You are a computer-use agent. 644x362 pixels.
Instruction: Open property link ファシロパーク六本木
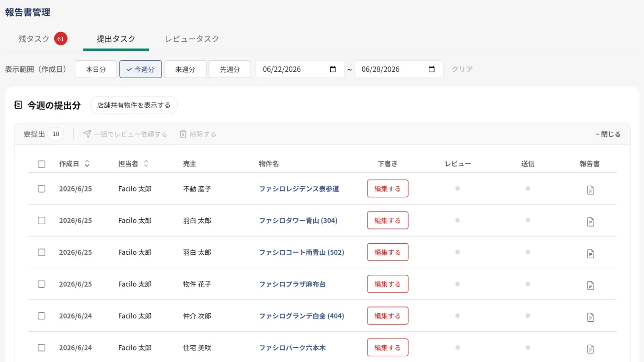292,348
